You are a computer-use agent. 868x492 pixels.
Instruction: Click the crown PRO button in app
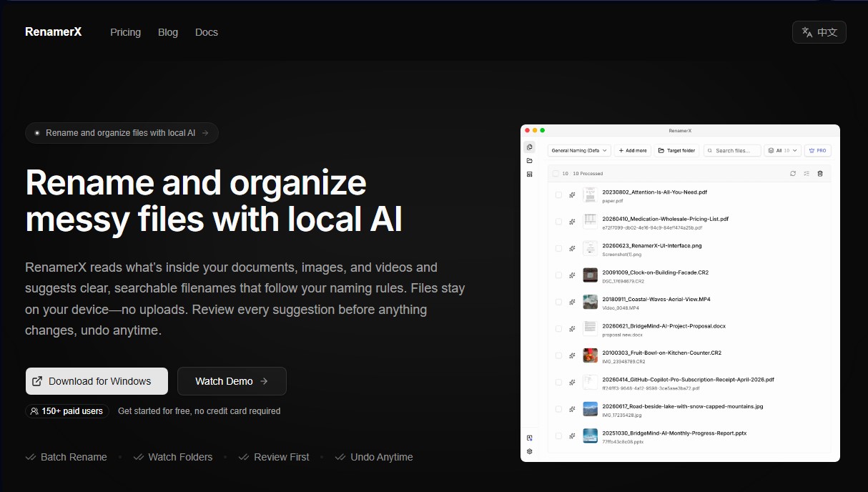pyautogui.click(x=817, y=150)
